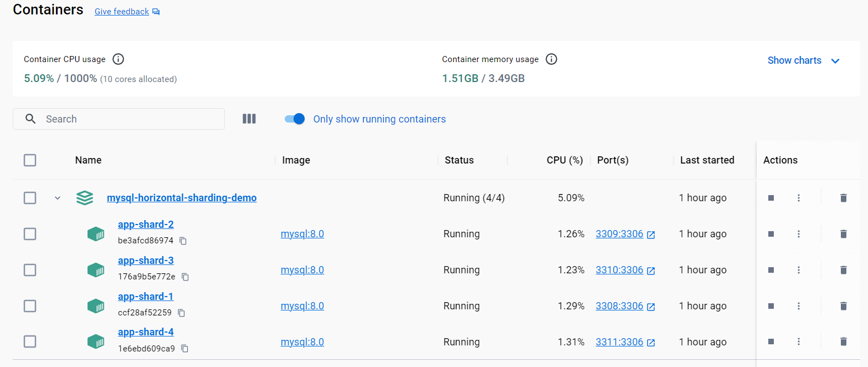Select the app-shard-3 row checkbox

pos(30,270)
